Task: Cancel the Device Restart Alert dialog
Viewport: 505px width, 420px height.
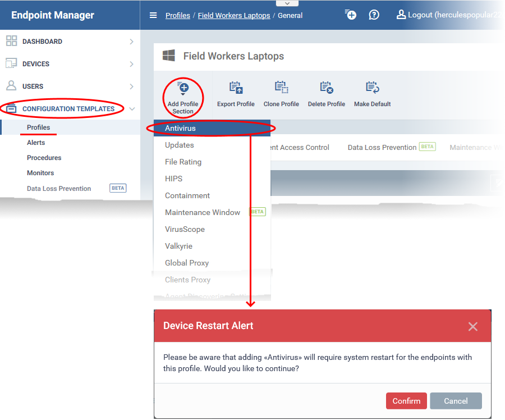Action: [456, 401]
